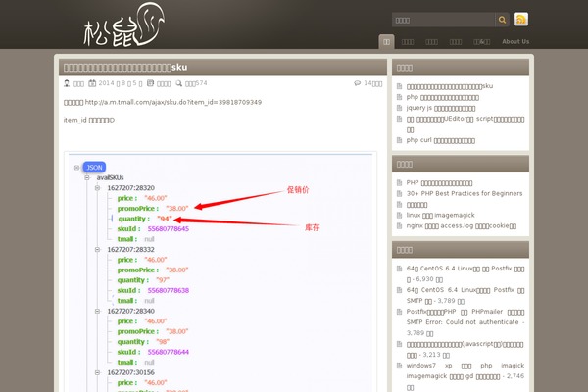Collapse the availSKUs tree node
The image size is (588, 392).
click(87, 177)
